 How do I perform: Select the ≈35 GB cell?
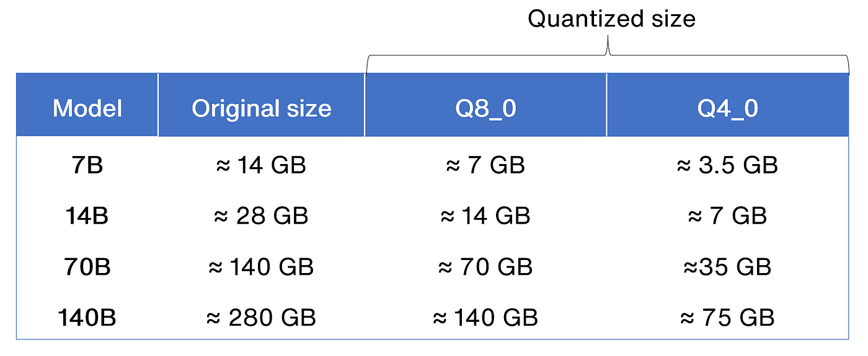click(727, 267)
